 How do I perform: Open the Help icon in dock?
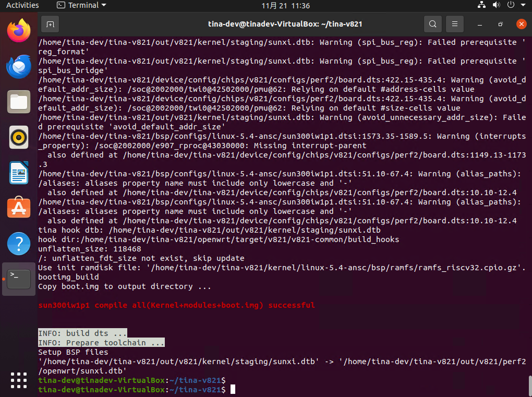tap(19, 244)
